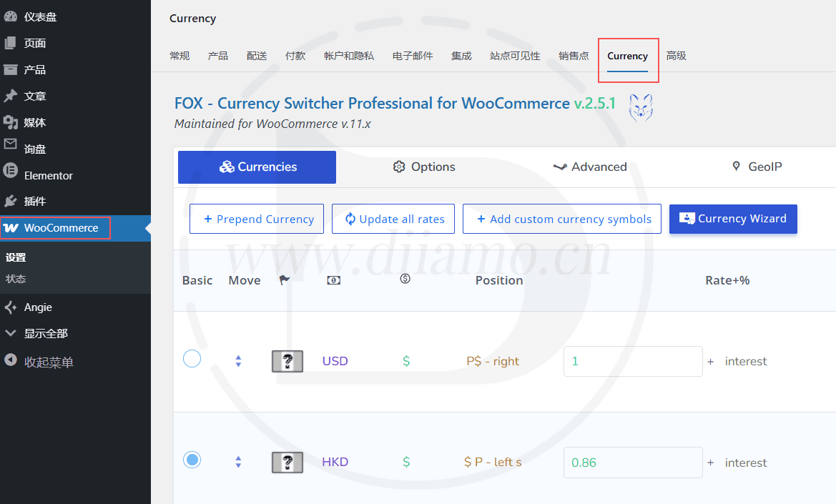Click the 询盘 envelope icon
The width and height of the screenshot is (836, 504).
[10, 144]
